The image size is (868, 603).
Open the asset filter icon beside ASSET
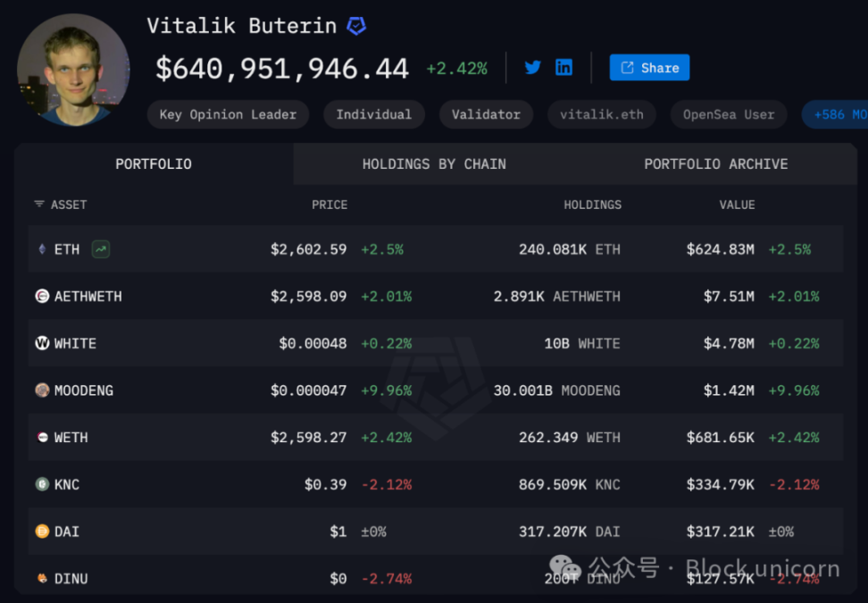point(39,205)
